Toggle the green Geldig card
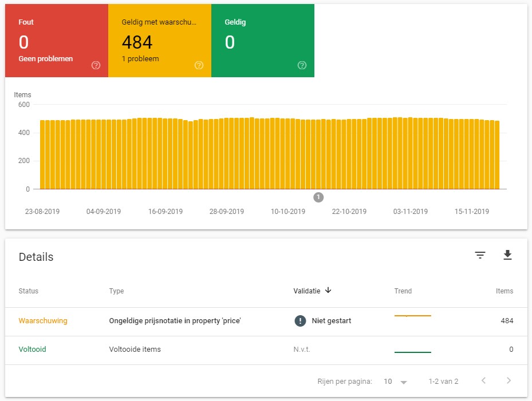Screen dimensions: 532x401 [x=262, y=40]
